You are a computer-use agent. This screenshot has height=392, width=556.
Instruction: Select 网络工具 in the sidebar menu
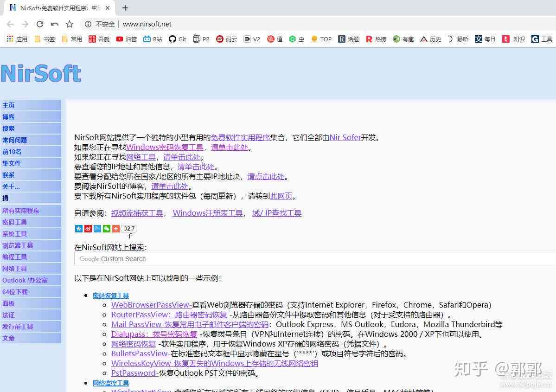tap(31, 269)
